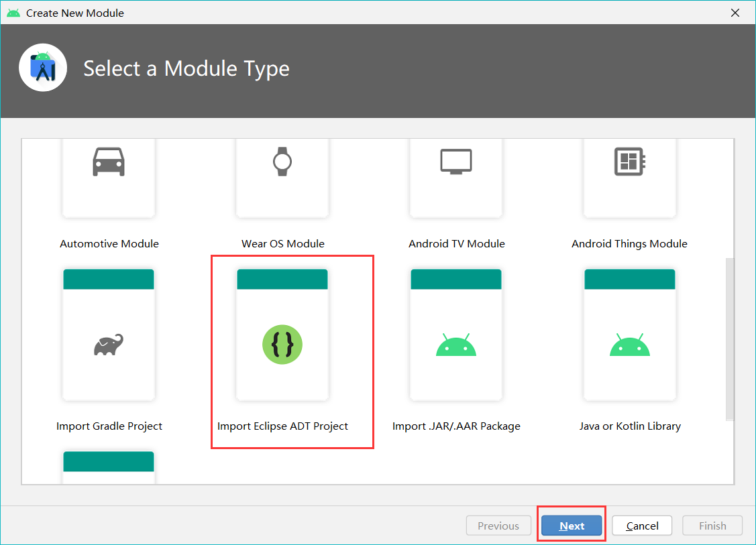This screenshot has height=545, width=756.
Task: Click the Wear OS Module label
Action: coord(282,244)
